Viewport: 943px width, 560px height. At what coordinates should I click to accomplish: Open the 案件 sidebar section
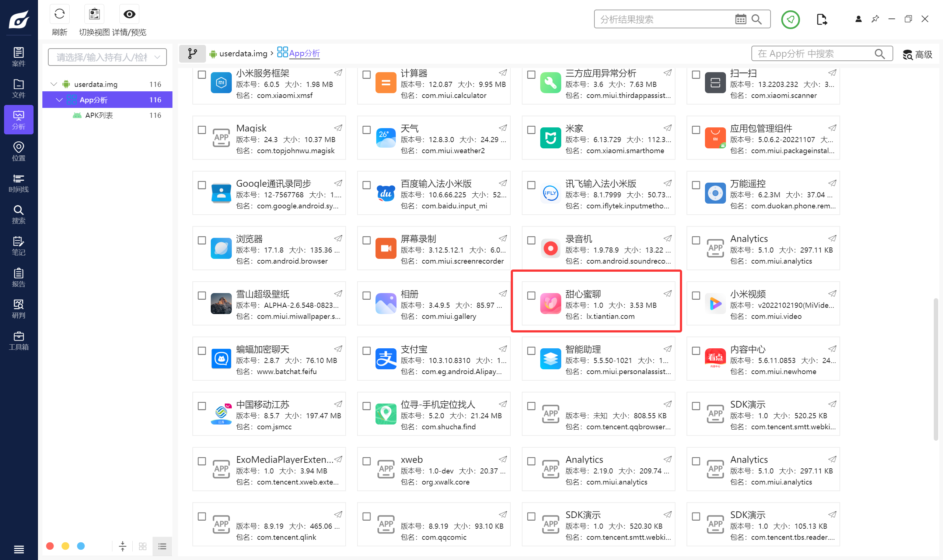[18, 57]
